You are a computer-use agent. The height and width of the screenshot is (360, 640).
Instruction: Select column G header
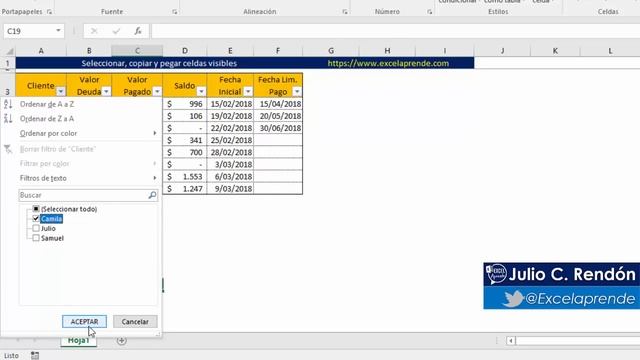(331, 51)
